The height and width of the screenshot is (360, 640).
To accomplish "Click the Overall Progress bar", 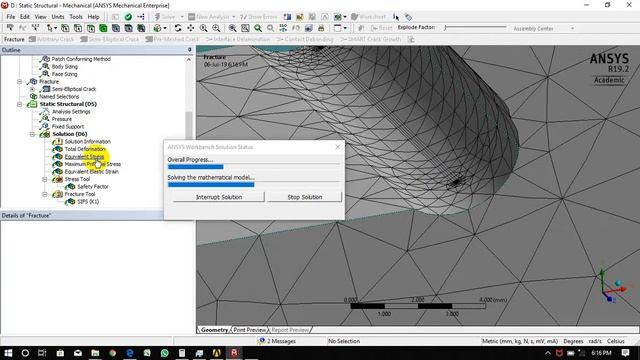I will pyautogui.click(x=253, y=167).
